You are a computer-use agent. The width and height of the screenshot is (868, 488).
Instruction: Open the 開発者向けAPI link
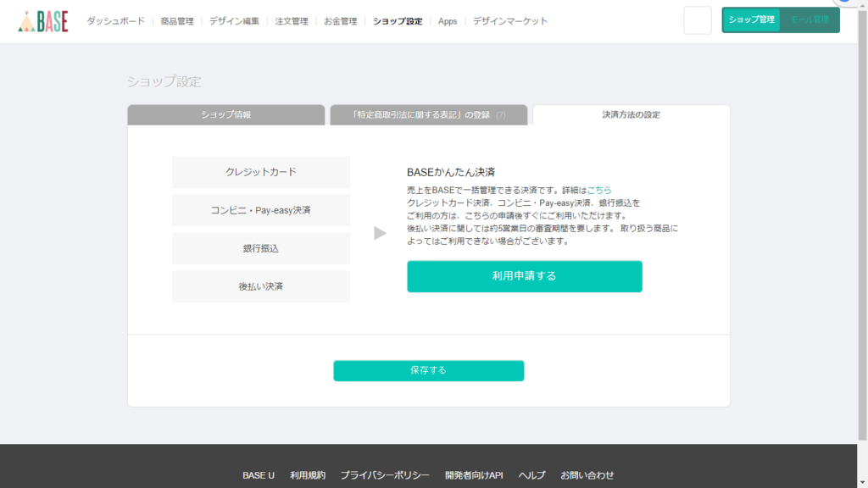point(474,475)
